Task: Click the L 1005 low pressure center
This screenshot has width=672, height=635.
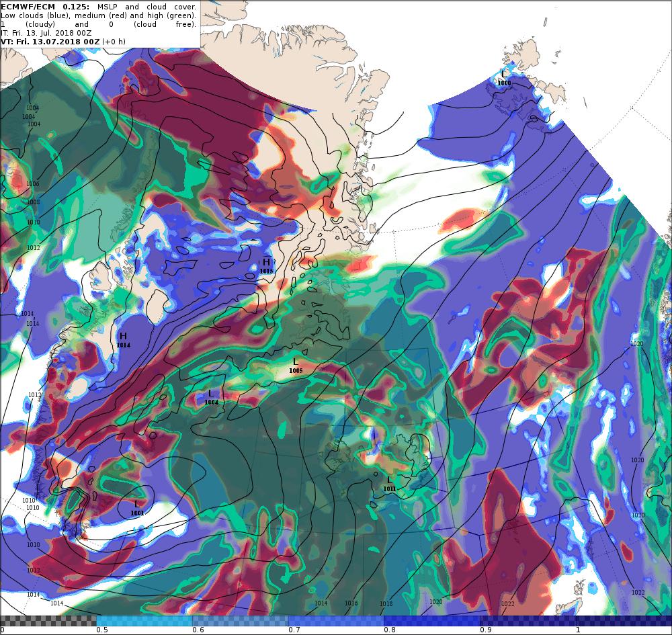Action: pyautogui.click(x=296, y=366)
